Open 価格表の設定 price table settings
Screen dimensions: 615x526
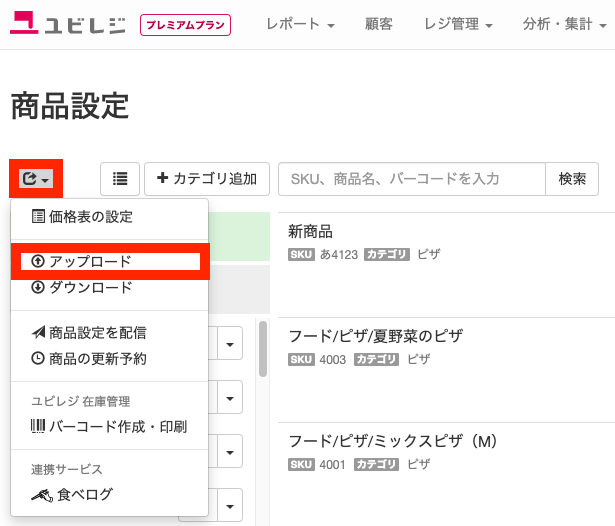click(82, 217)
